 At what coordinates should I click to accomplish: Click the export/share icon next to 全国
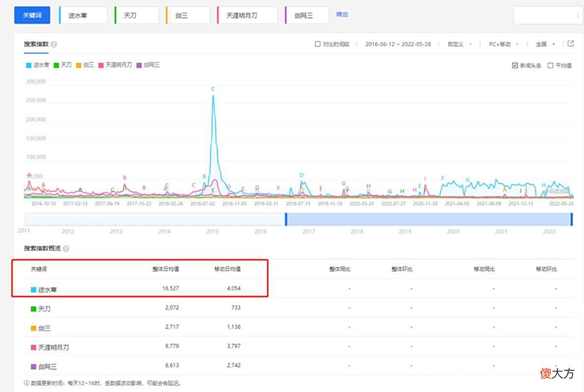(570, 44)
